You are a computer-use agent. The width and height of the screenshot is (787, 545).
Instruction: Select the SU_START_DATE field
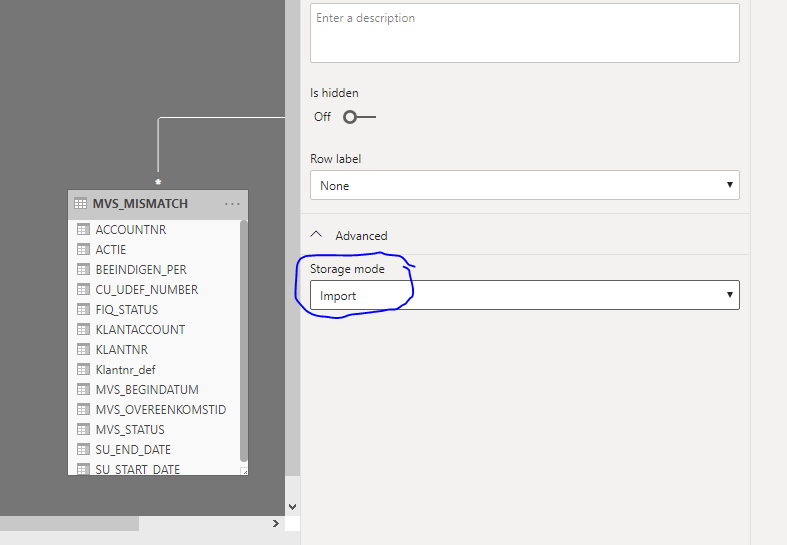(138, 469)
